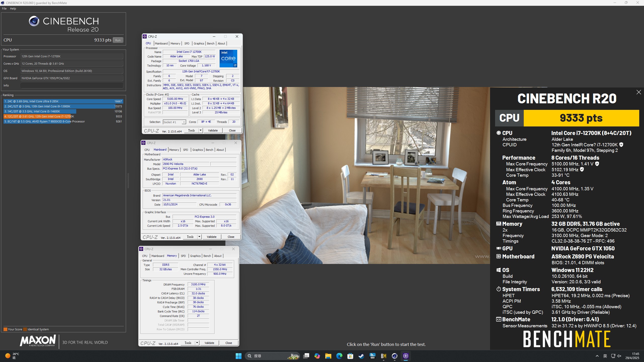Open Tools dropdown arrow in the Mainboard window
The width and height of the screenshot is (644, 362).
[x=199, y=237]
